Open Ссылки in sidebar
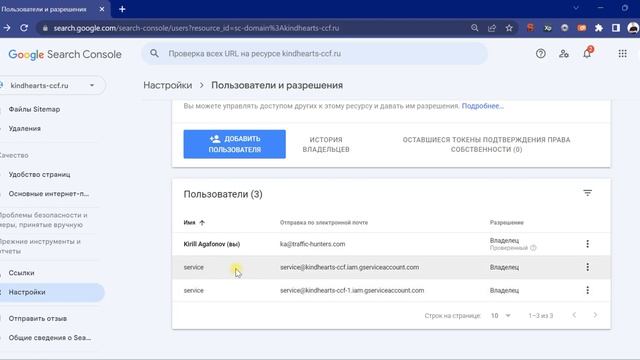This screenshot has height=360, width=640. pyautogui.click(x=21, y=273)
